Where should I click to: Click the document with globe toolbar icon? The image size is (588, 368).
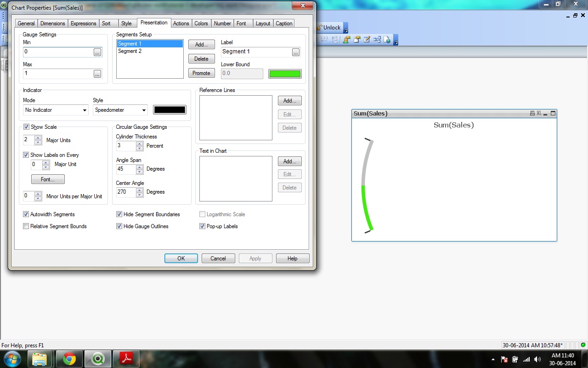click(387, 40)
